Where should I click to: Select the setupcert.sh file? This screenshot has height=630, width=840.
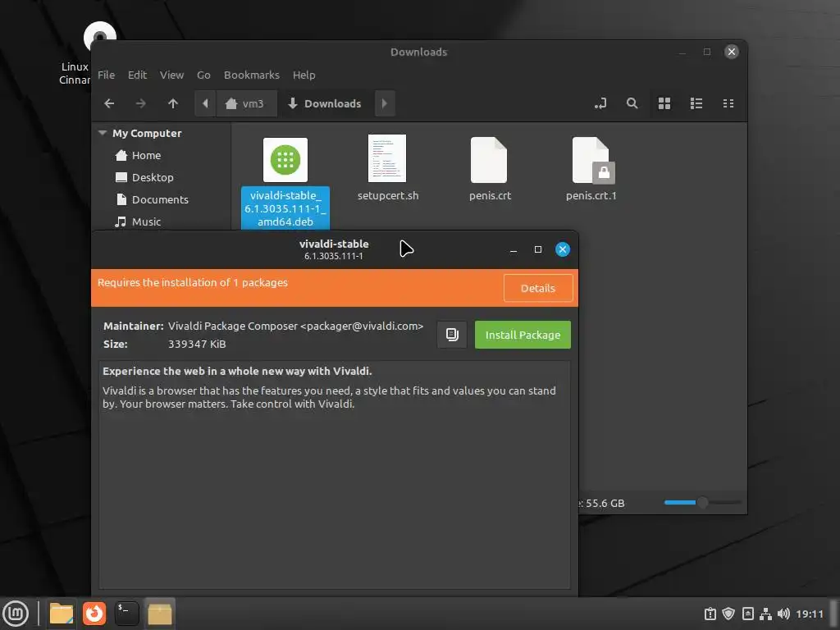click(387, 167)
